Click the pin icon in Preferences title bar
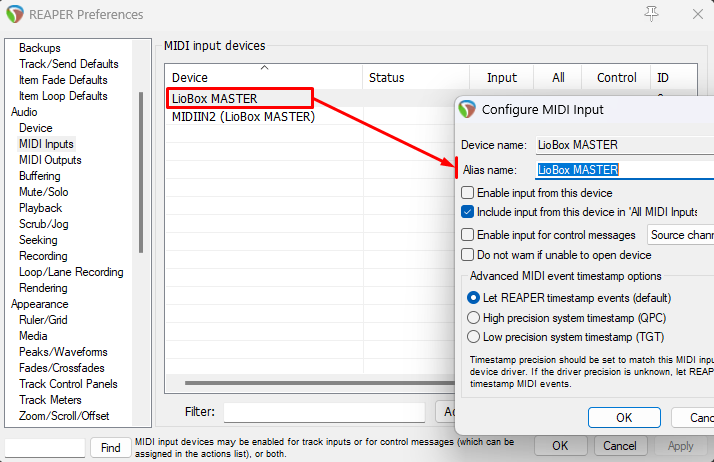The width and height of the screenshot is (714, 462). [651, 14]
